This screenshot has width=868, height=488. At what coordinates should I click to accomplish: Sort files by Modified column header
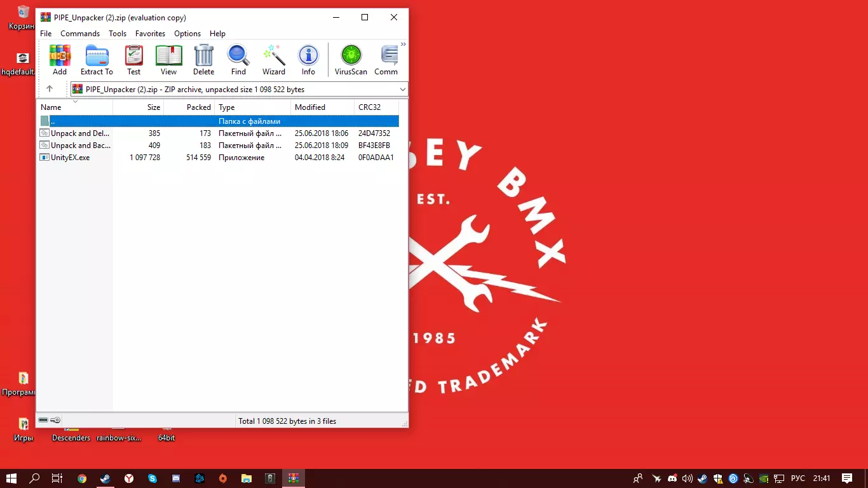tap(323, 107)
